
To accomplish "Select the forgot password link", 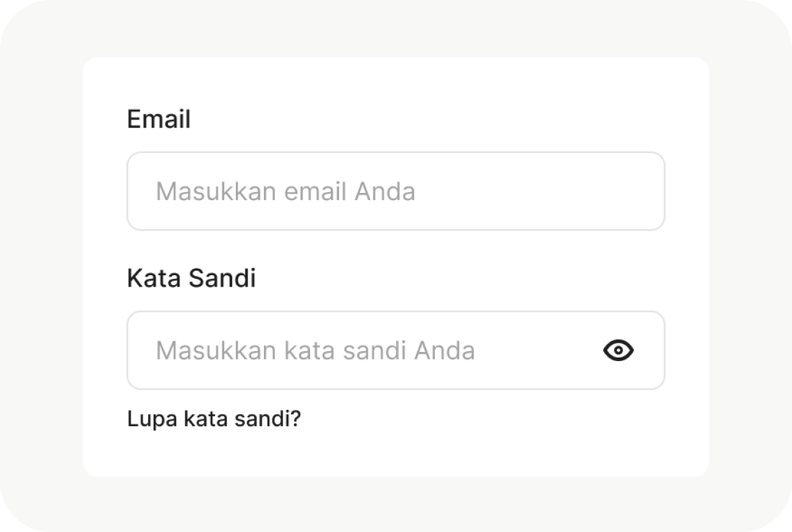I will pos(214,419).
